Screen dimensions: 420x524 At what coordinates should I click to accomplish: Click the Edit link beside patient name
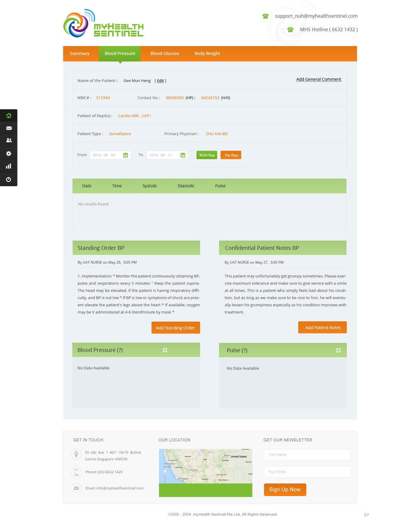click(x=160, y=81)
